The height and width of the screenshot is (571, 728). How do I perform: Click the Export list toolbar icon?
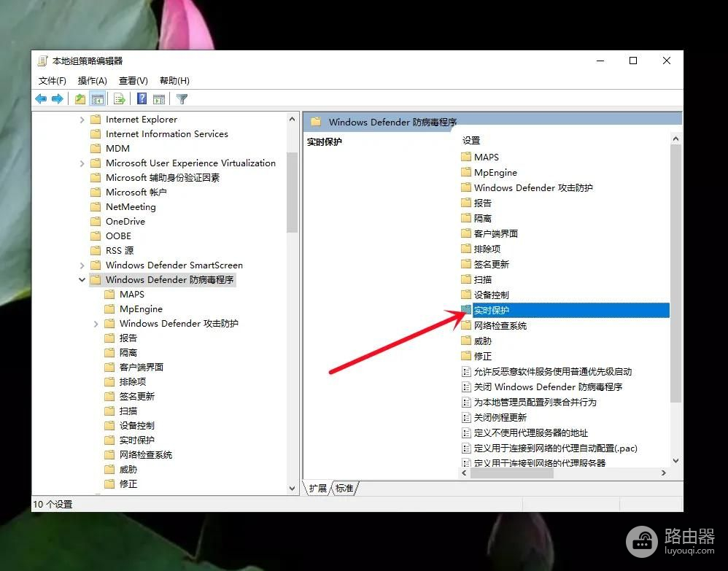(120, 99)
